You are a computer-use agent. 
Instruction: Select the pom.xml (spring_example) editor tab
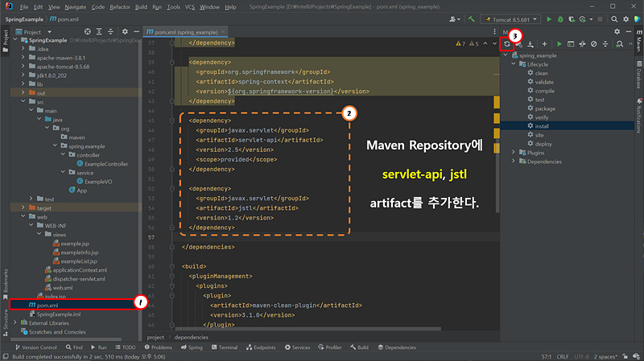[x=186, y=32]
